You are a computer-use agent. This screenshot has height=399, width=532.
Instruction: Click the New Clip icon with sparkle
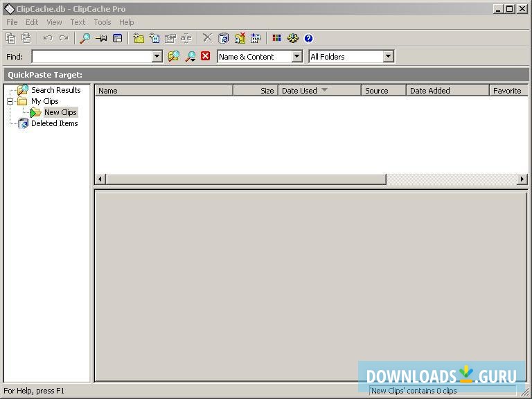point(154,38)
